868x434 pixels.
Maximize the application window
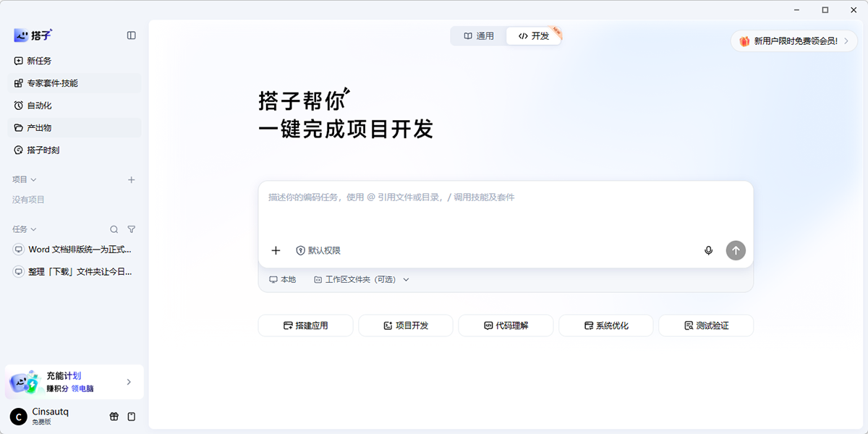pos(825,10)
